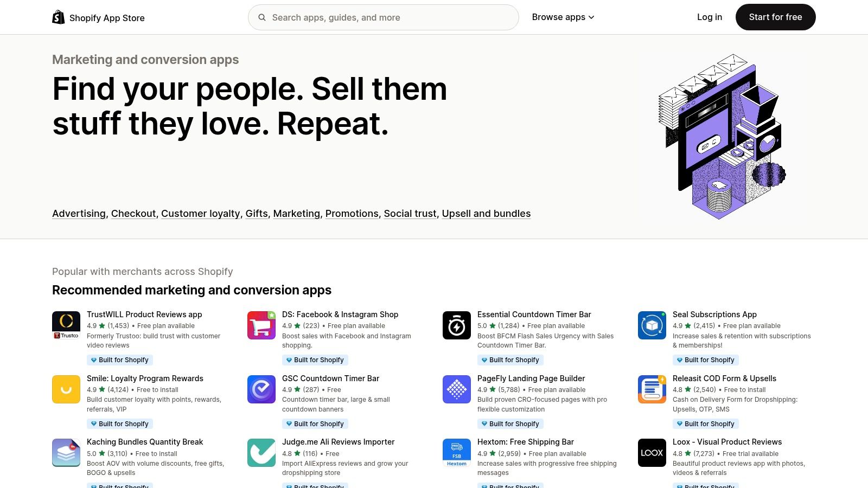The height and width of the screenshot is (488, 868).
Task: Open the Seal Subscriptions App icon
Action: (652, 325)
